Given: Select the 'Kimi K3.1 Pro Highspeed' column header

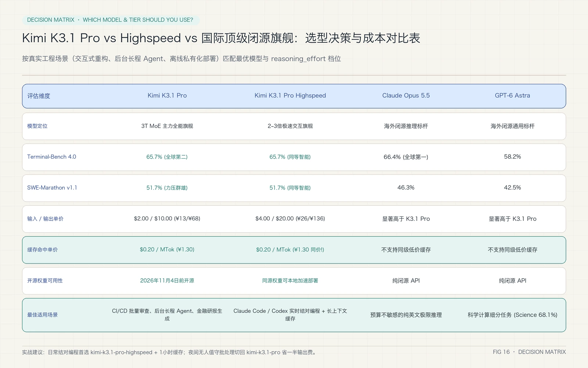Looking at the screenshot, I should [290, 96].
